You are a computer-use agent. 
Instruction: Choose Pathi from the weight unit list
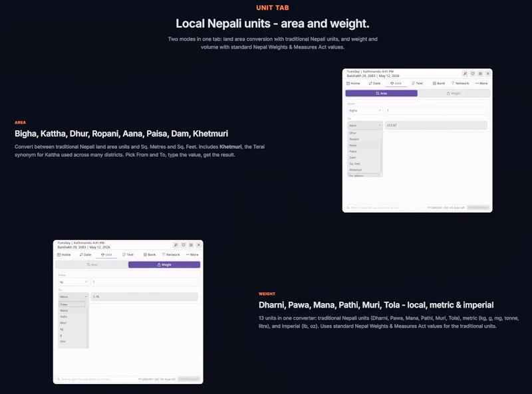coord(72,316)
